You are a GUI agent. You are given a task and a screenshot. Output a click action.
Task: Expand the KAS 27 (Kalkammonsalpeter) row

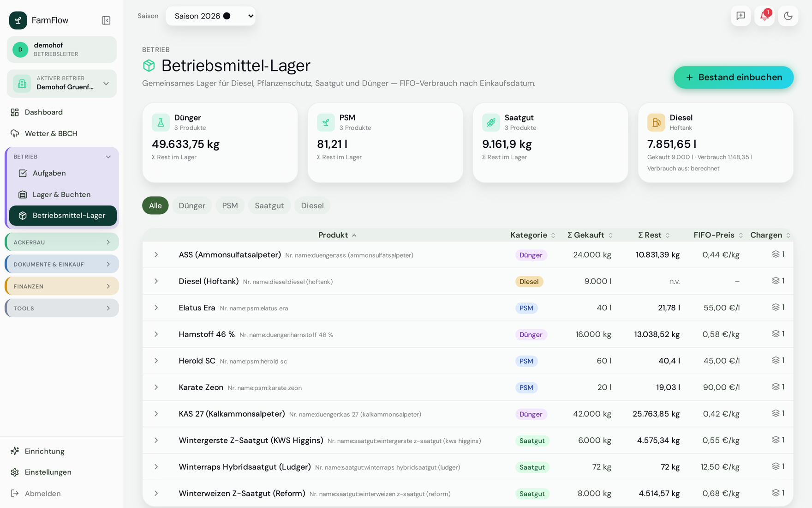point(156,414)
